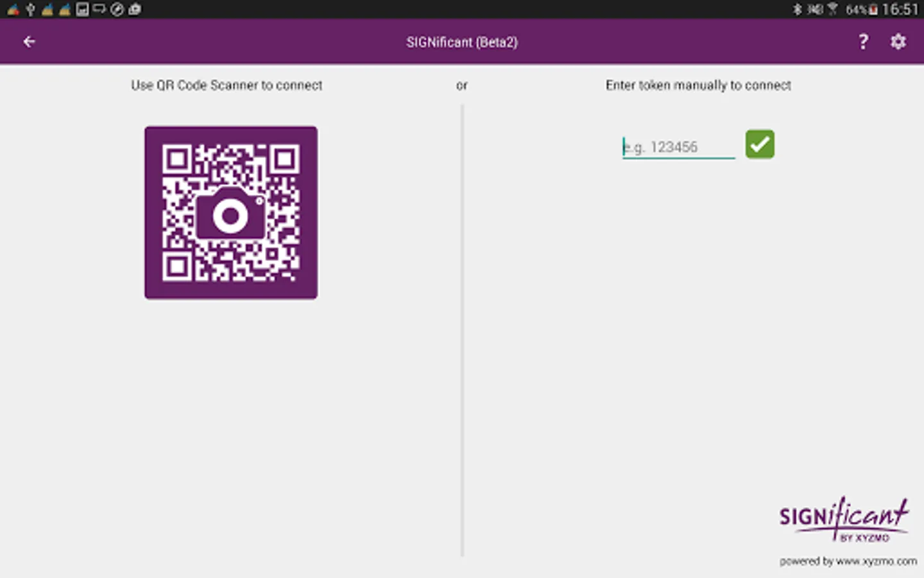Select the 'or' separator text

pos(462,85)
